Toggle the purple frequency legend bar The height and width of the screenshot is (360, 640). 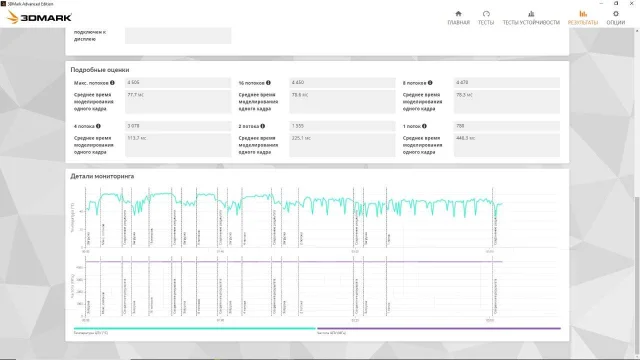point(439,328)
